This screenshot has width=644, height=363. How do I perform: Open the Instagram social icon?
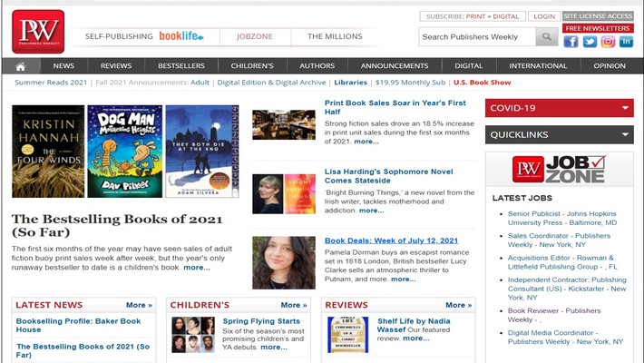coord(608,42)
